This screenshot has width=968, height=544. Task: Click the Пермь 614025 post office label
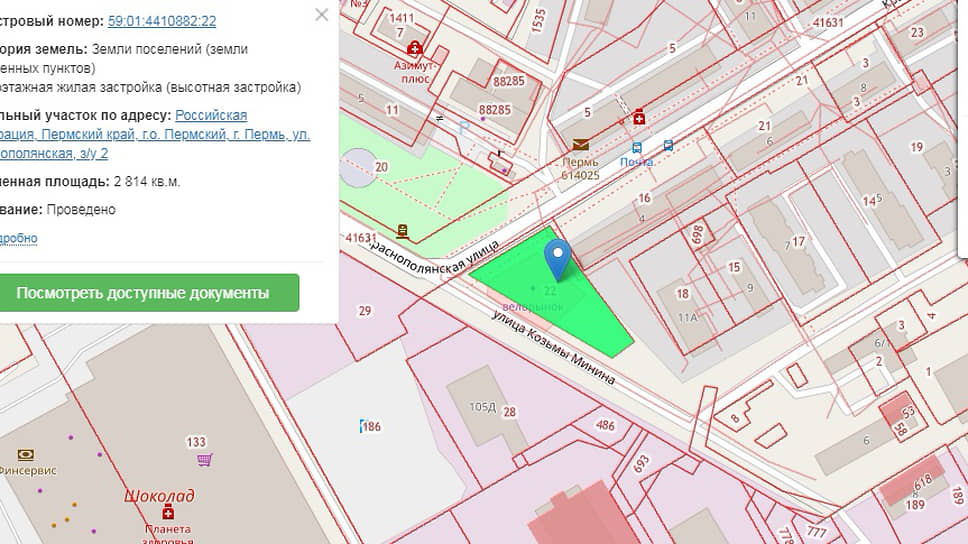click(x=581, y=168)
